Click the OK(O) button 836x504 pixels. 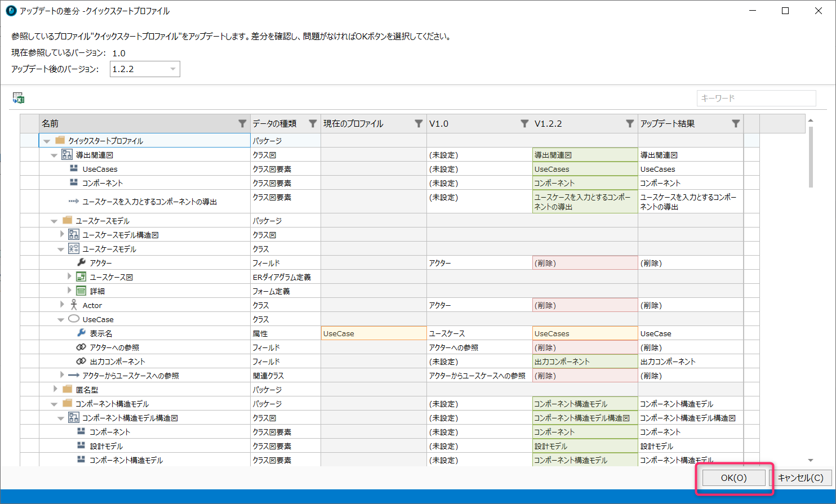(733, 478)
